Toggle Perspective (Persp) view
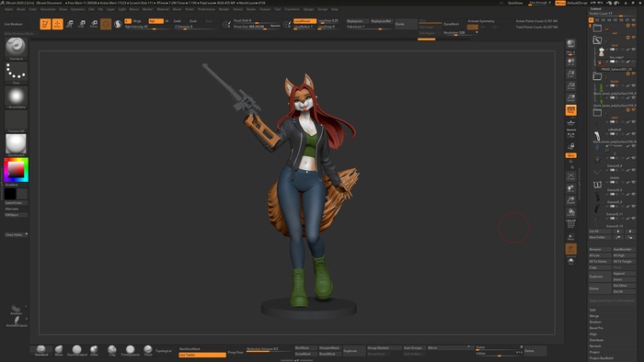This screenshot has width=644, height=362. click(x=571, y=110)
